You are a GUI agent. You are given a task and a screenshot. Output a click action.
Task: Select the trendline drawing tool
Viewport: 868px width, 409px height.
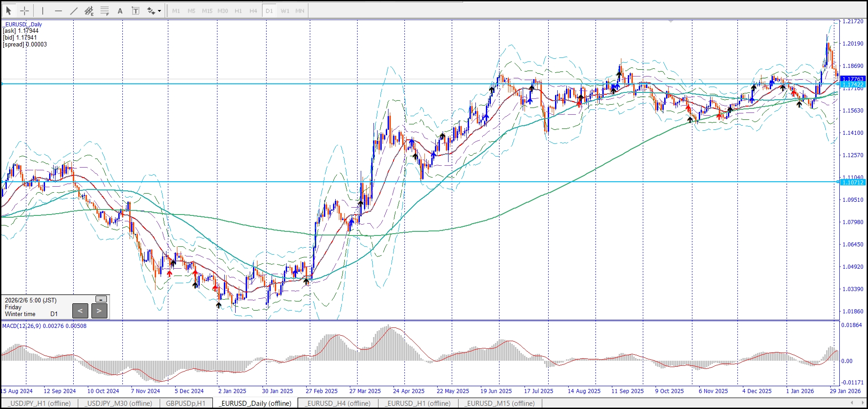(x=74, y=10)
